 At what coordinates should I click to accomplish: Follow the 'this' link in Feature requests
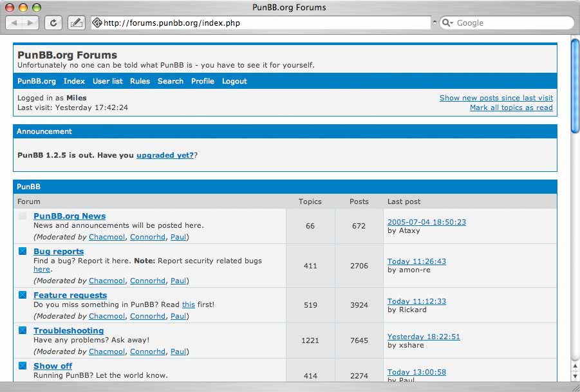188,304
